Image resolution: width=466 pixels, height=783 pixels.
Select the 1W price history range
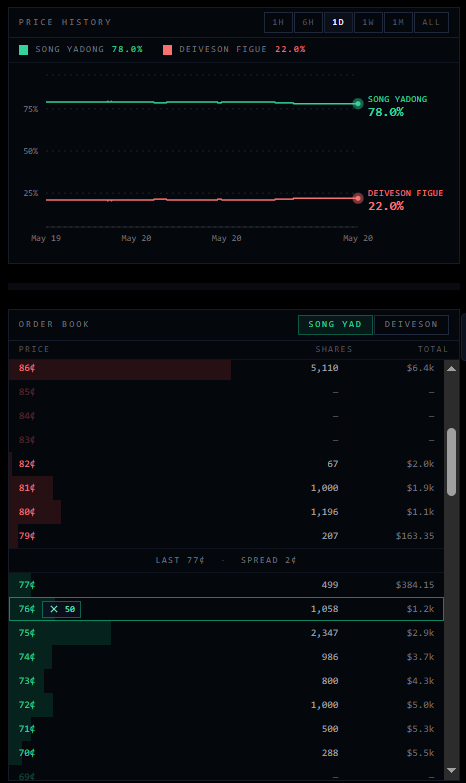(368, 22)
